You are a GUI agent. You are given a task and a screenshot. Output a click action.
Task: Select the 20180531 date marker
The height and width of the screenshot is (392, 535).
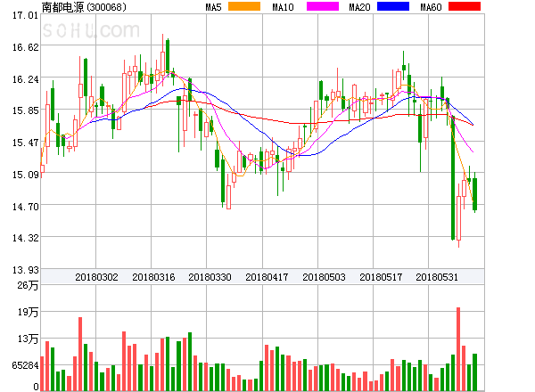(x=437, y=277)
